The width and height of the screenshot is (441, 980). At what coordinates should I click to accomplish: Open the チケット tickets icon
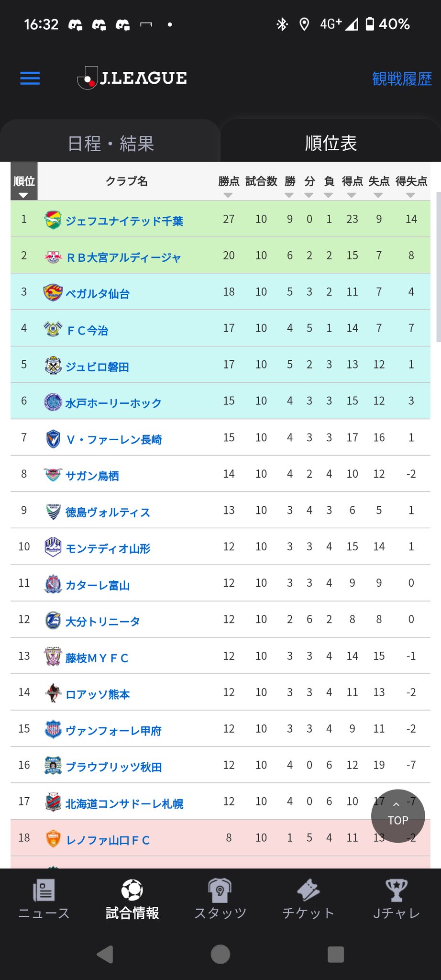(x=308, y=891)
